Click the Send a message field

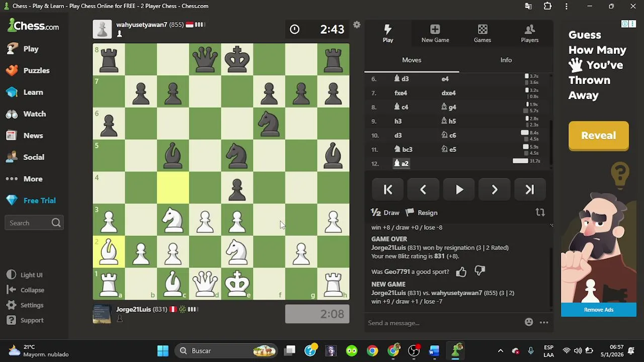[x=443, y=323]
